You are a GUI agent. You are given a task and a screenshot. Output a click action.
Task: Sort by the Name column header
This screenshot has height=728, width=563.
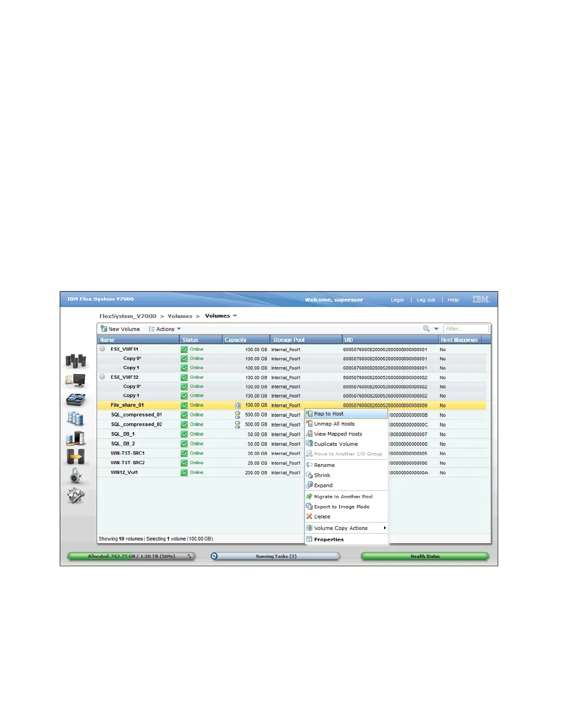138,340
